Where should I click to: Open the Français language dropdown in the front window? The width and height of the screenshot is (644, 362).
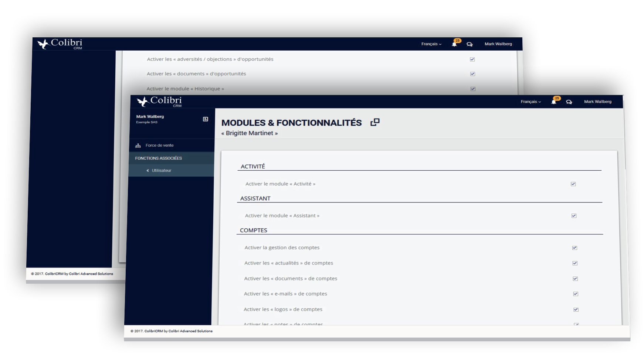[x=531, y=102]
